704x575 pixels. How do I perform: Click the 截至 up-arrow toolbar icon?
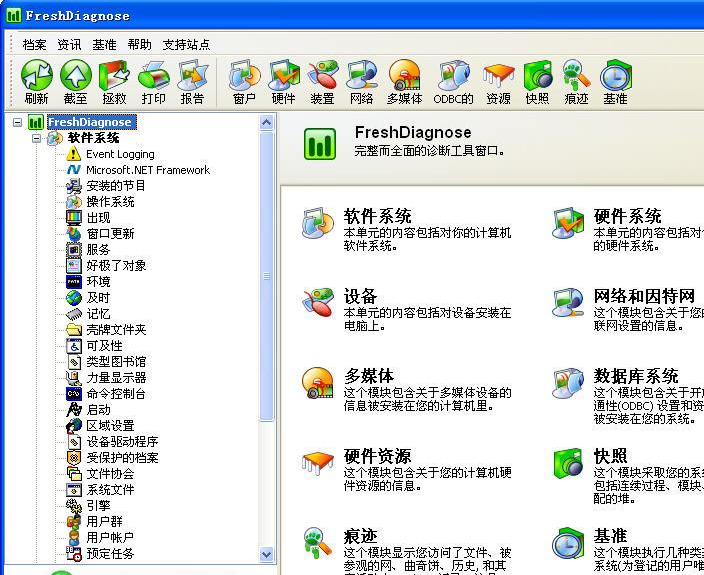point(75,75)
